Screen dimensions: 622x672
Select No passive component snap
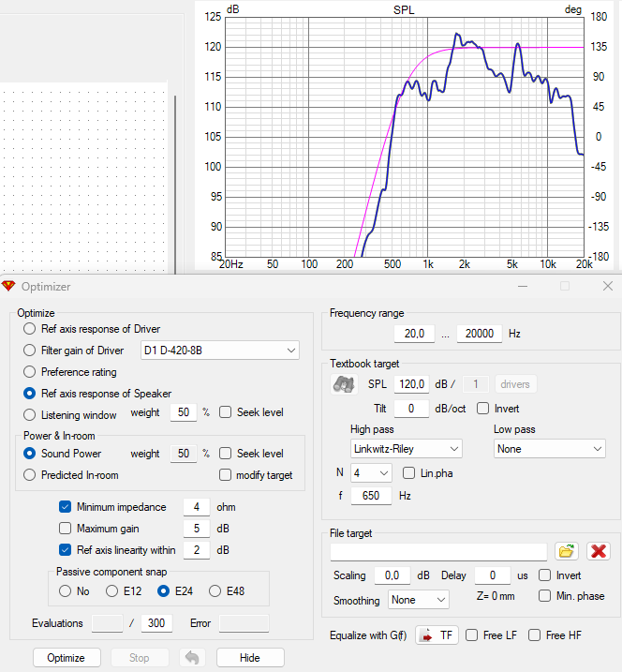(66, 591)
